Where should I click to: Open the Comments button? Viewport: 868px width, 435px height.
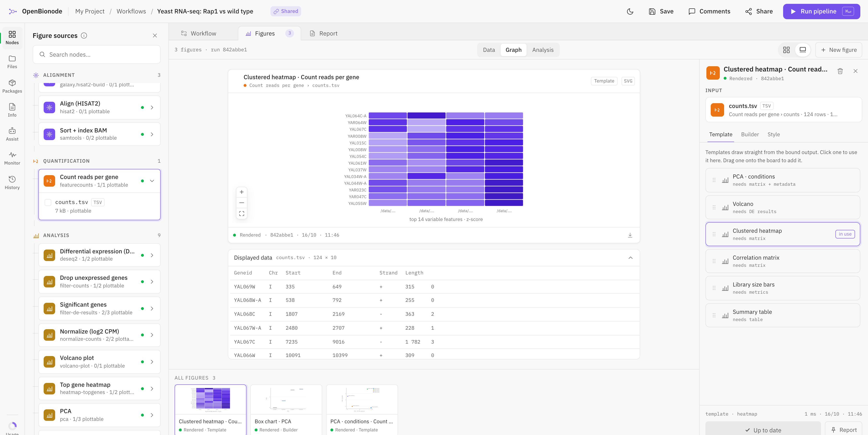[x=709, y=12]
